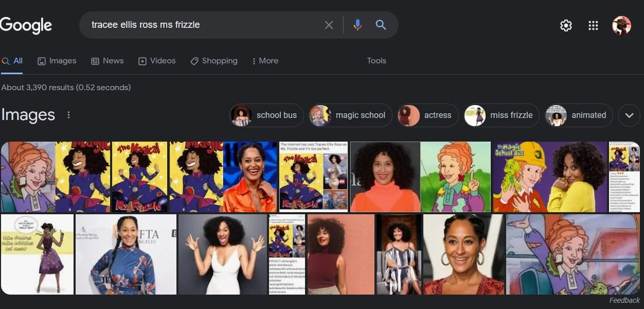This screenshot has height=309, width=644.
Task: Open the More search categories dropdown
Action: [265, 61]
